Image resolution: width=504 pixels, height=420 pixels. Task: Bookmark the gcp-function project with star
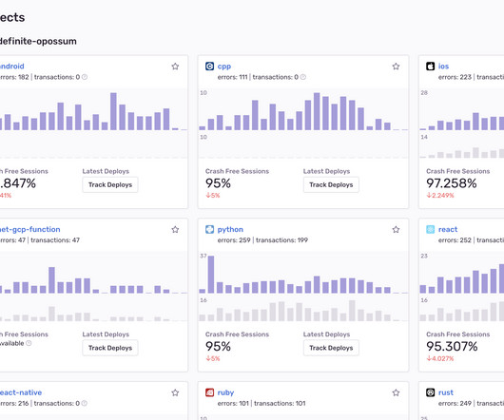(x=175, y=230)
